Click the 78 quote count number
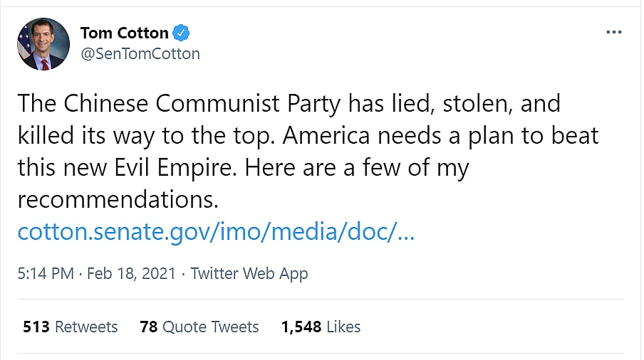Screen dimensions: 644x360 point(148,327)
